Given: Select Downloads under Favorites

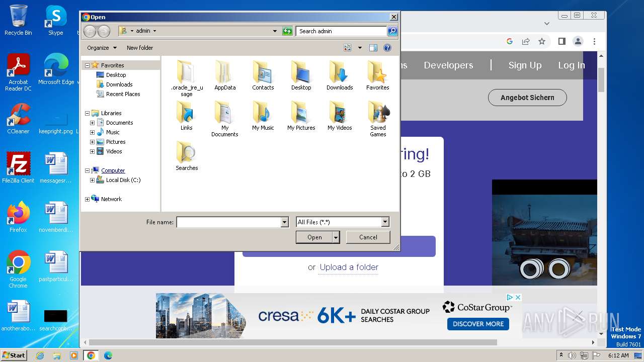Looking at the screenshot, I should [x=119, y=84].
